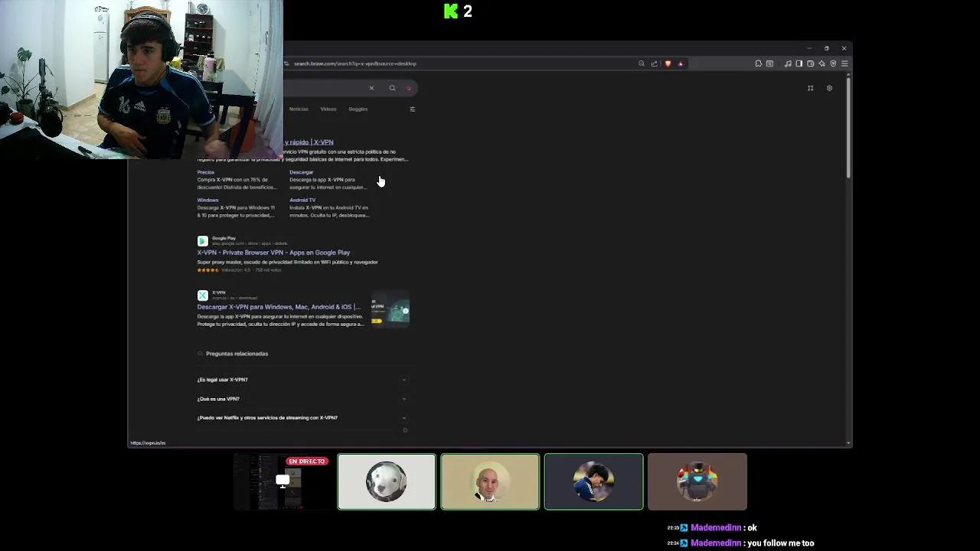The width and height of the screenshot is (980, 551).
Task: Open the Descargar sublink
Action: pos(302,172)
